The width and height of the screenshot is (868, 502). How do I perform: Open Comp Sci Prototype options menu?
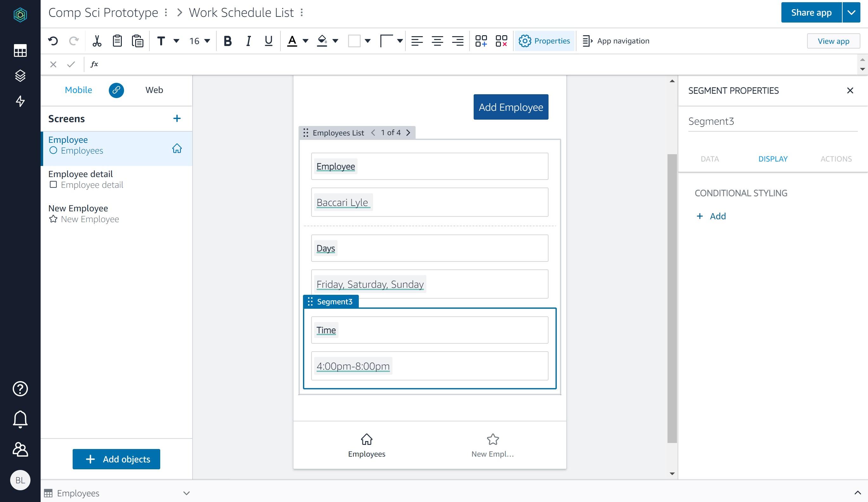click(166, 13)
